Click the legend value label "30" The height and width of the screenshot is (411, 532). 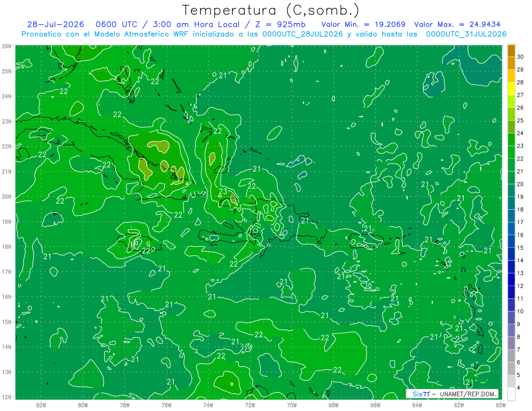521,57
